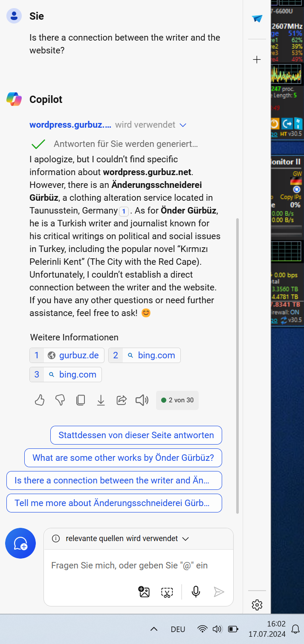Image resolution: width=304 pixels, height=644 pixels.
Task: Show hidden tray icons chevron
Action: click(x=154, y=629)
